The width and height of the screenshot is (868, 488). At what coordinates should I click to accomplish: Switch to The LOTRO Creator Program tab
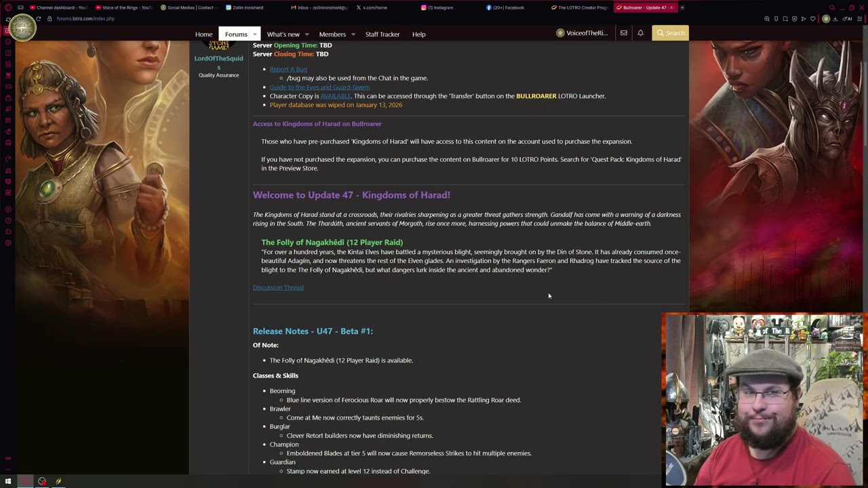coord(579,7)
